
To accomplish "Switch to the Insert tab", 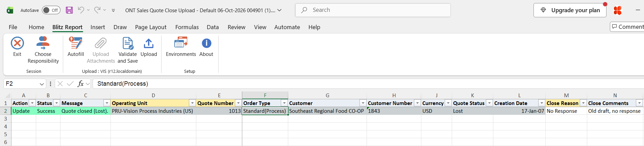I will click(x=98, y=27).
